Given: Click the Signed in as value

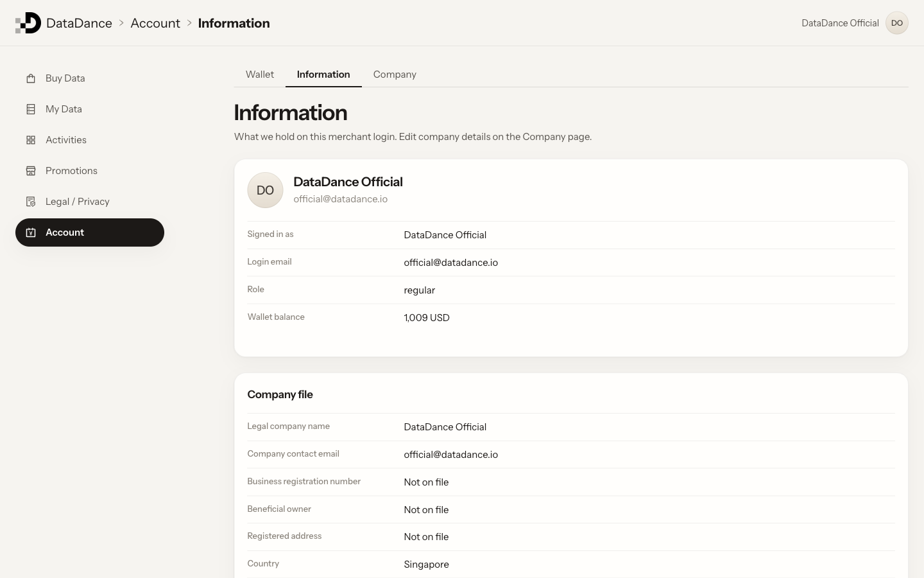Looking at the screenshot, I should (x=445, y=235).
